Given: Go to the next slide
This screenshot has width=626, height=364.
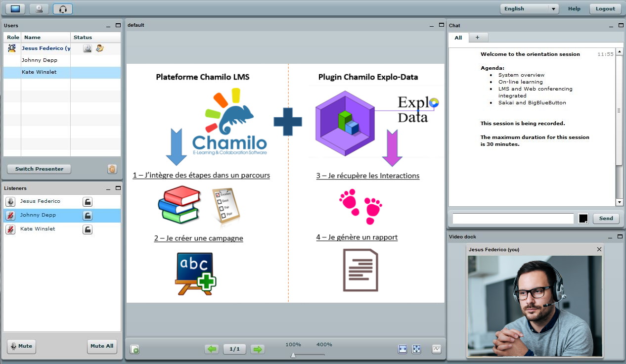Looking at the screenshot, I should [x=257, y=349].
